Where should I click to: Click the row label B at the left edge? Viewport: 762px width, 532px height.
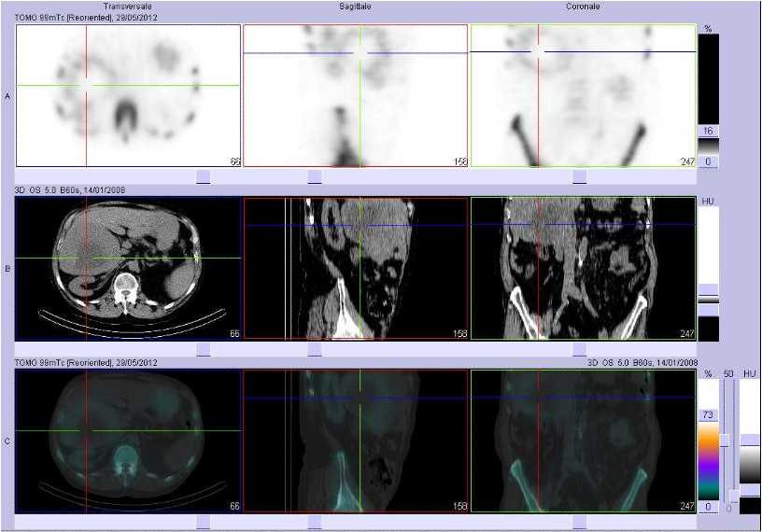(7, 269)
